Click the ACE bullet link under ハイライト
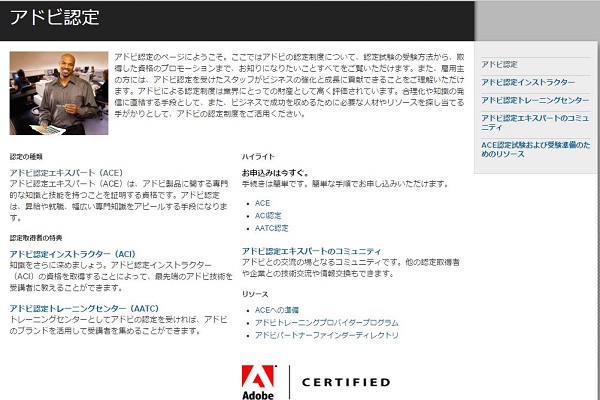Screen dimensions: 600x400 click(263, 203)
